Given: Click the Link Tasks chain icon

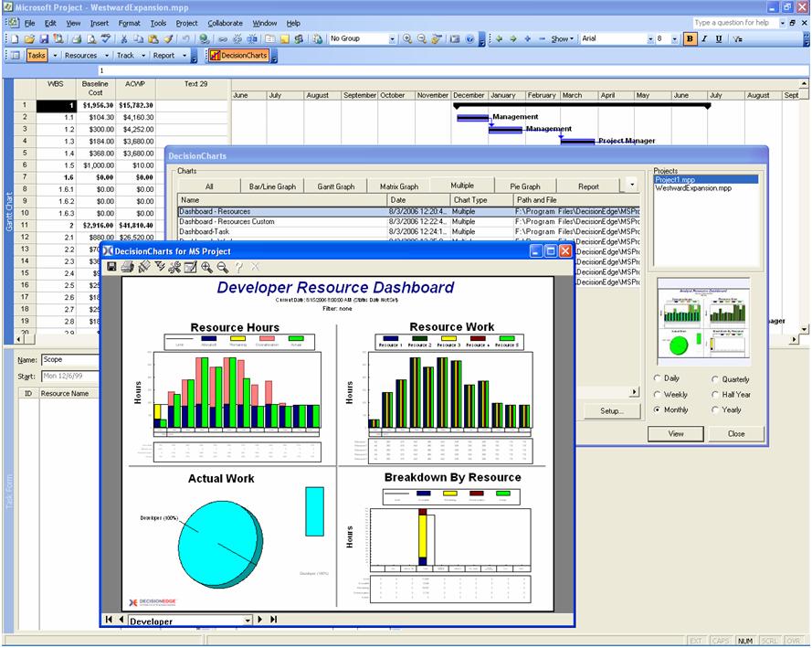Looking at the screenshot, I should point(221,38).
